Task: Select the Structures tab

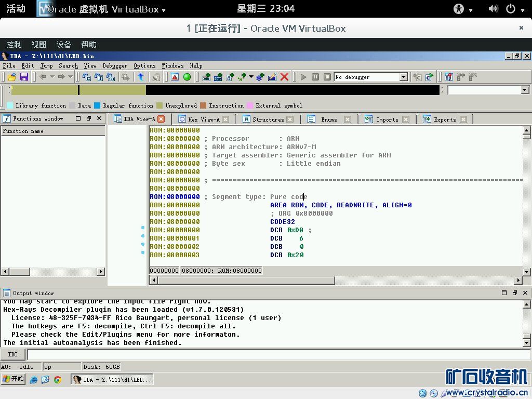Action: tap(268, 119)
